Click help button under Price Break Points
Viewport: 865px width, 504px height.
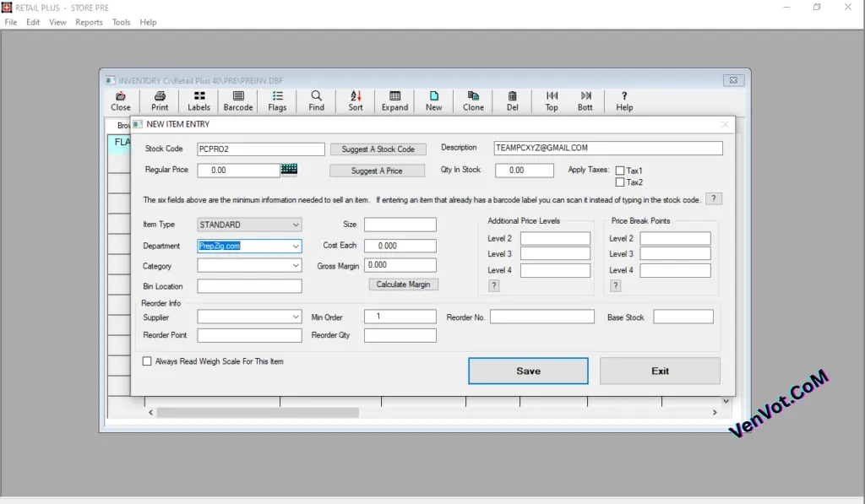pos(615,285)
